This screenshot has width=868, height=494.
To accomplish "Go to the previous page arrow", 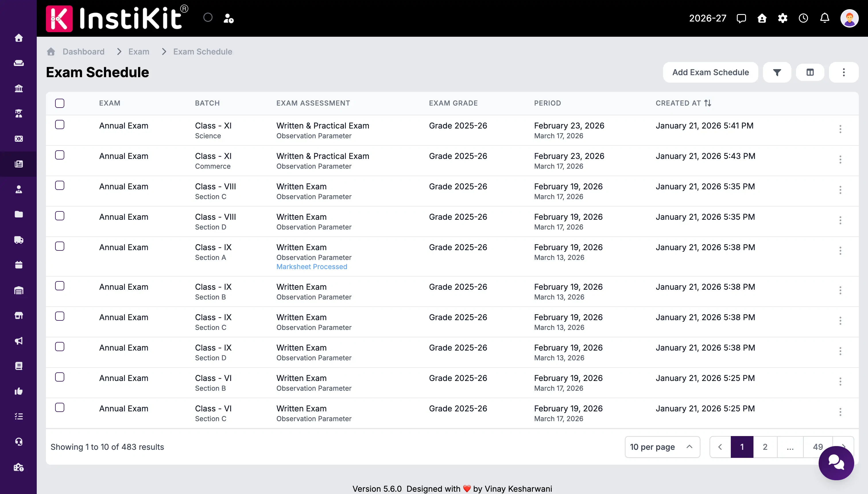I will click(x=720, y=447).
